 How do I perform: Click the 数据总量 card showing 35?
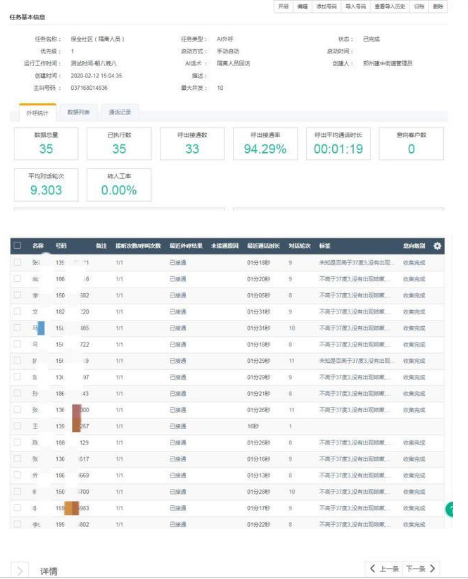pos(46,144)
